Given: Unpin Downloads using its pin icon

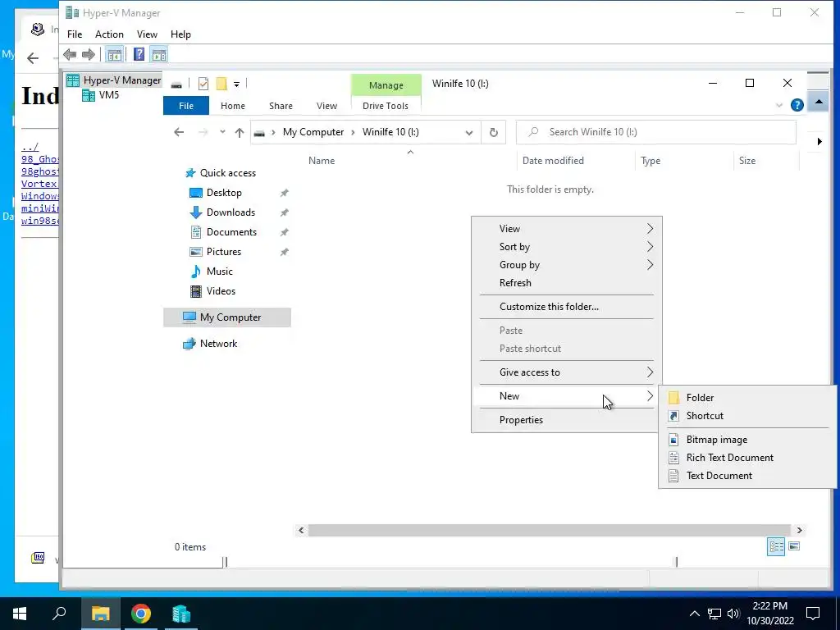Looking at the screenshot, I should click(x=285, y=212).
